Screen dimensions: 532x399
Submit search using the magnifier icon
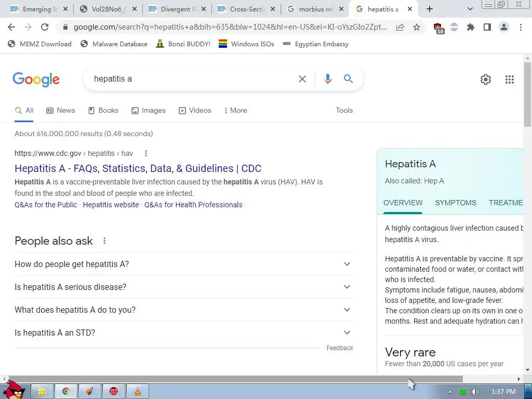(348, 79)
